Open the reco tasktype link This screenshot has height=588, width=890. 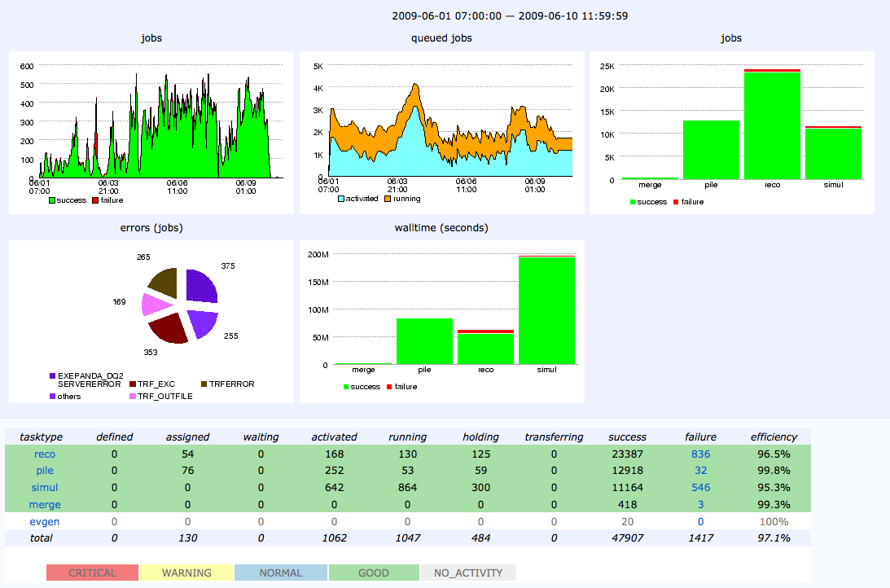(45, 454)
